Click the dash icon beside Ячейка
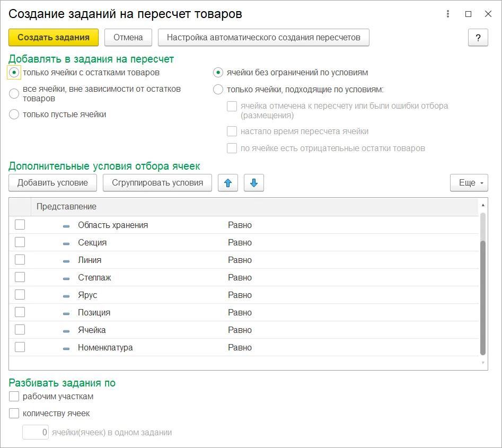Image resolution: width=502 pixels, height=448 pixels. click(x=66, y=331)
